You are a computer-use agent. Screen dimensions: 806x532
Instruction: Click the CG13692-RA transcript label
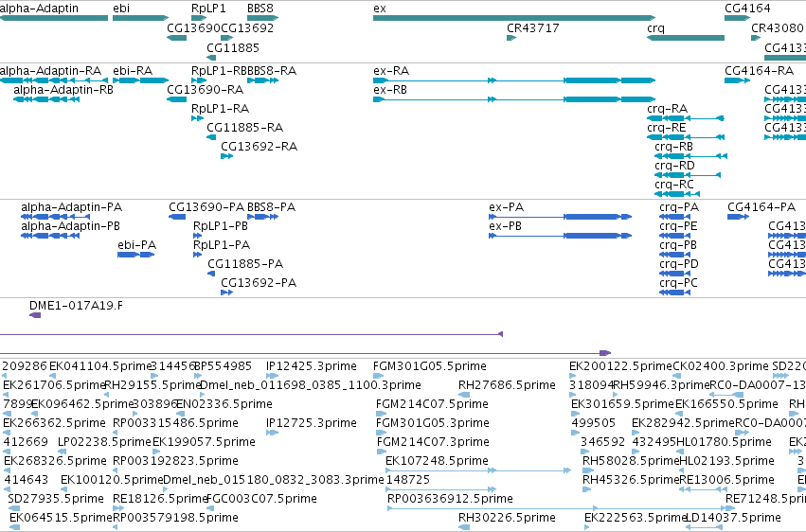(x=260, y=147)
